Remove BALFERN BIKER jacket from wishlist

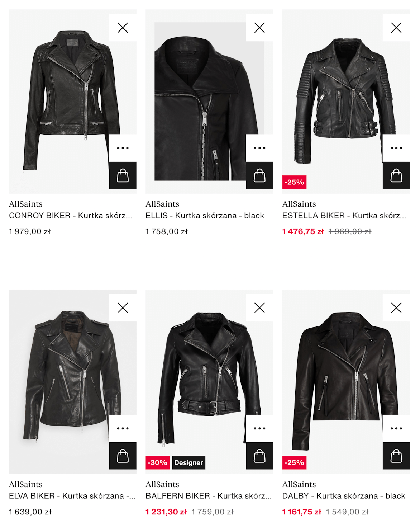pyautogui.click(x=259, y=308)
